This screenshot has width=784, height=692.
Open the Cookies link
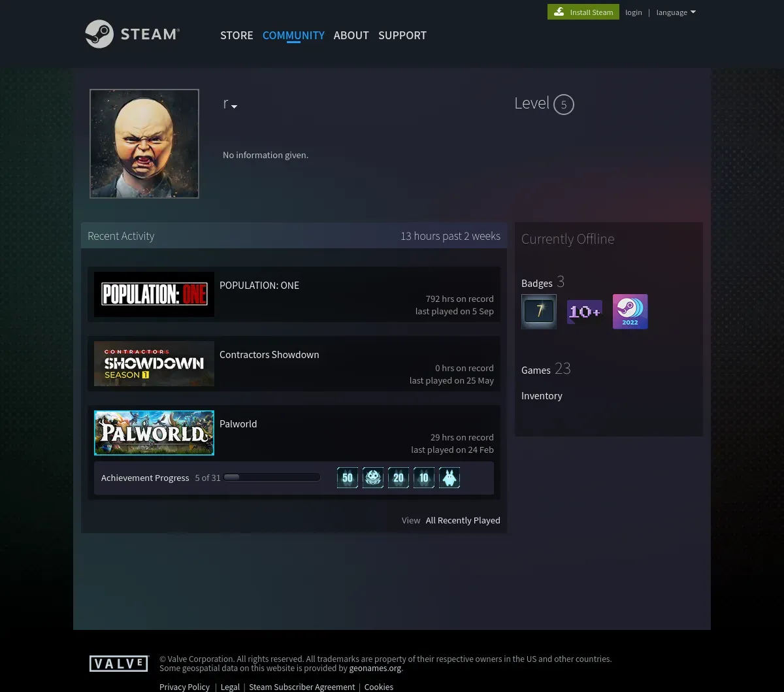pyautogui.click(x=379, y=687)
